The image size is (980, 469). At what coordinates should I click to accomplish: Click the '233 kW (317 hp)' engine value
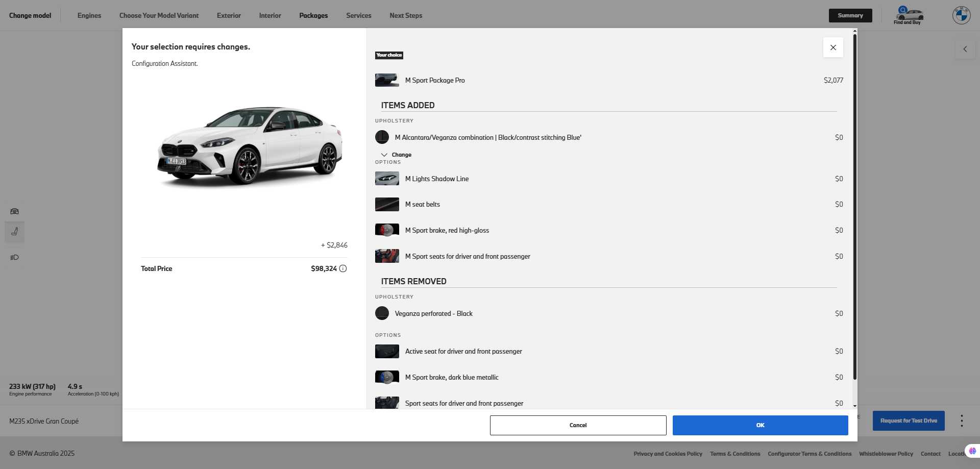click(32, 386)
